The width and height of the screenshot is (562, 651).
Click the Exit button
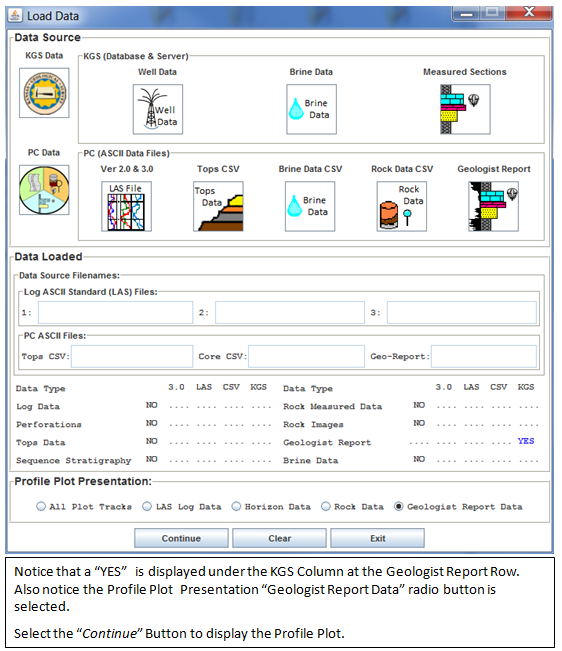click(x=378, y=538)
